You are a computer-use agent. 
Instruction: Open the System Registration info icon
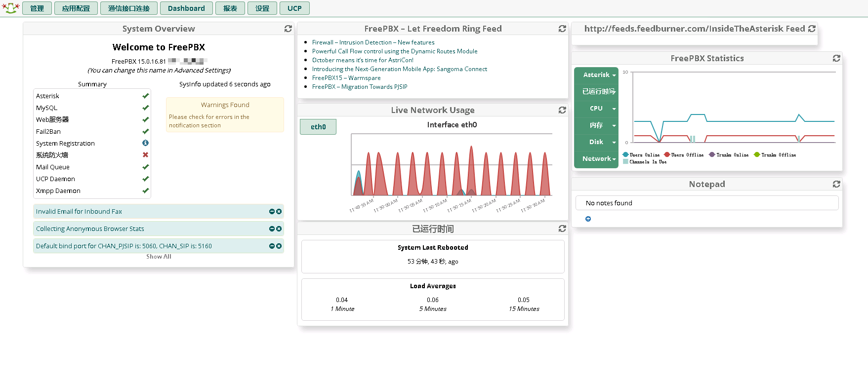point(145,143)
